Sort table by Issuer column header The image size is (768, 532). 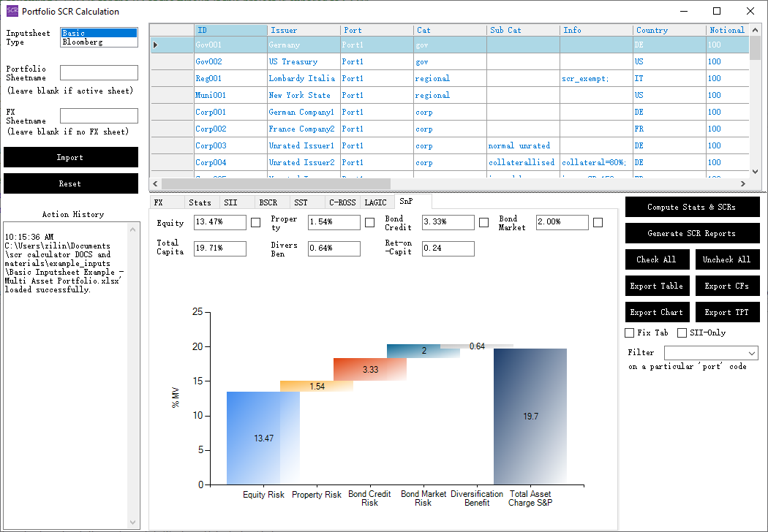(304, 30)
